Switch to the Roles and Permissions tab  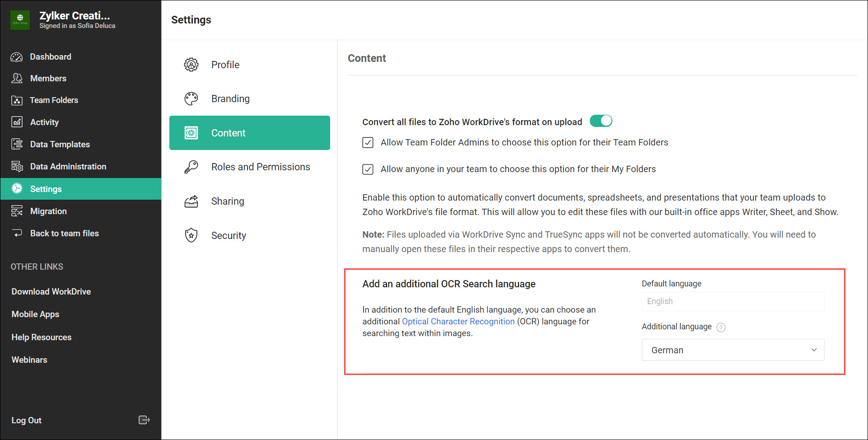[261, 167]
